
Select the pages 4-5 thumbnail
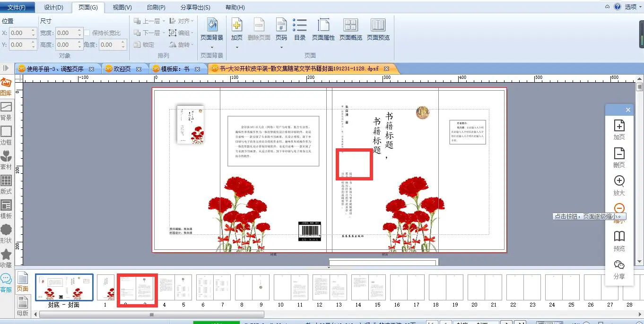tap(174, 288)
